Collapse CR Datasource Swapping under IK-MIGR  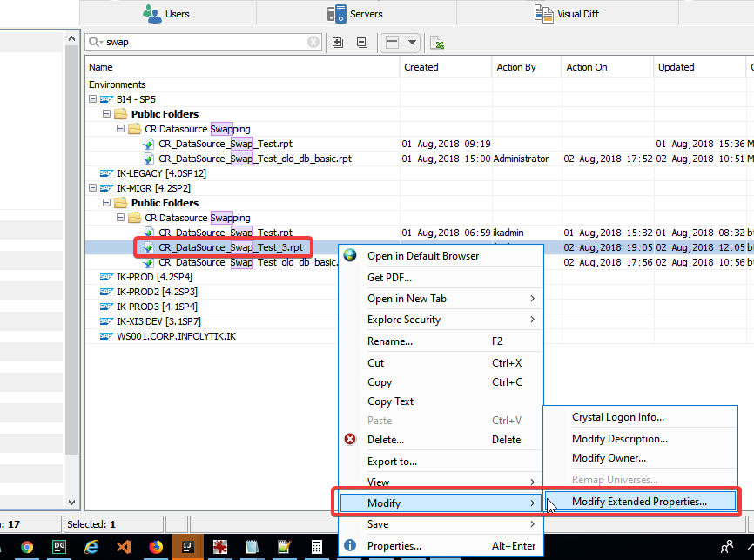point(121,218)
